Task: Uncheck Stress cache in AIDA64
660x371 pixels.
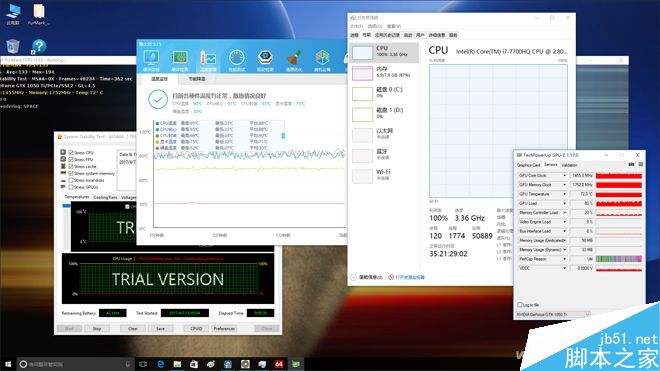Action: (x=71, y=166)
